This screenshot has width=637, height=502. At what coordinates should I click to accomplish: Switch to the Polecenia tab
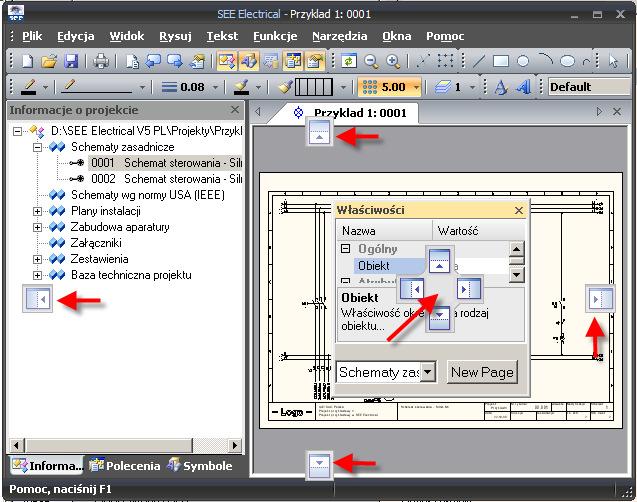[124, 465]
